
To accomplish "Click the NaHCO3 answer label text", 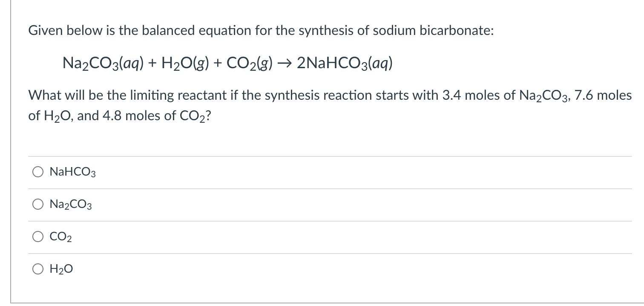I will tap(72, 172).
